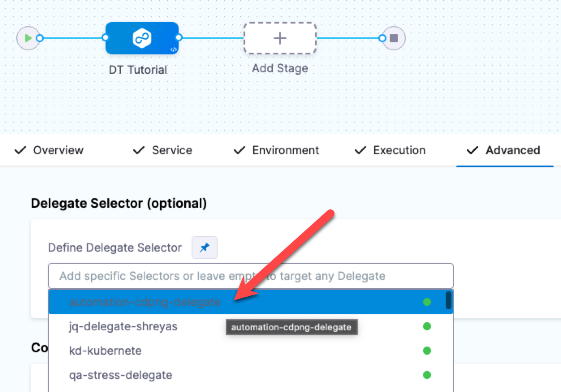This screenshot has width=561, height=392.
Task: Click green status dot for qa-stress-delegate
Action: tap(427, 375)
